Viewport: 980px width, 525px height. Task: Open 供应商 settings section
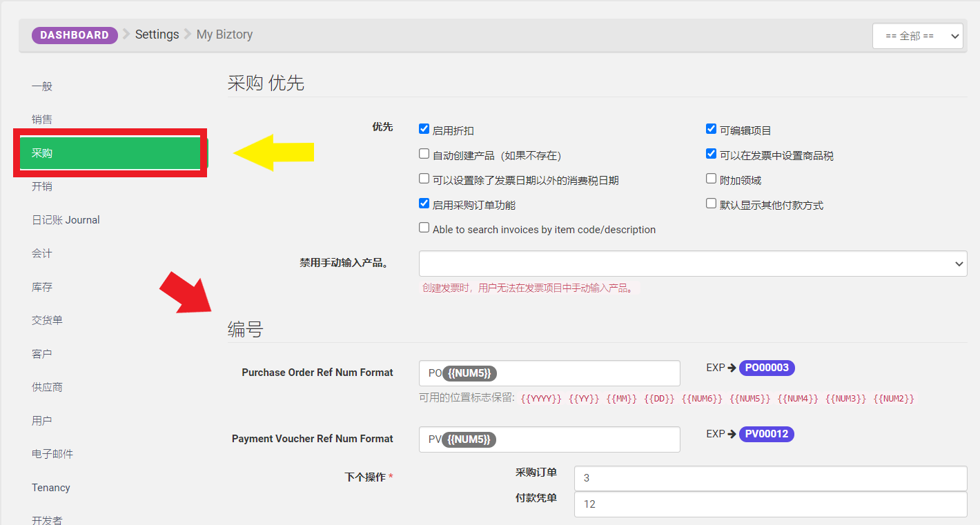click(x=47, y=387)
